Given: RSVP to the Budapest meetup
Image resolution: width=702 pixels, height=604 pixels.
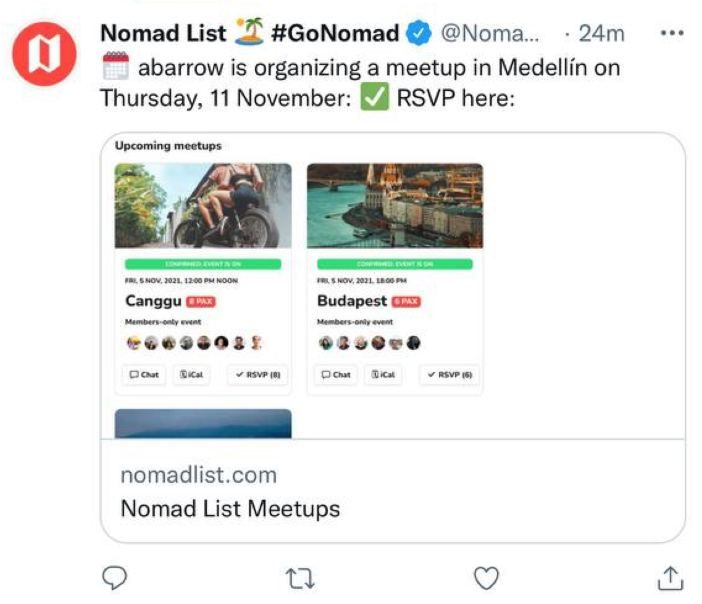Looking at the screenshot, I should (450, 375).
